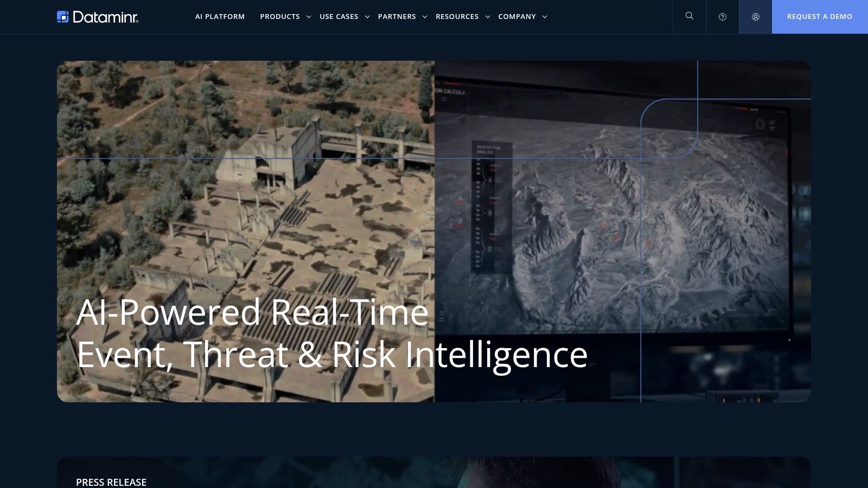This screenshot has height=488, width=868.
Task: Click the AI-Powered Real-Time hero headline
Action: [x=332, y=333]
